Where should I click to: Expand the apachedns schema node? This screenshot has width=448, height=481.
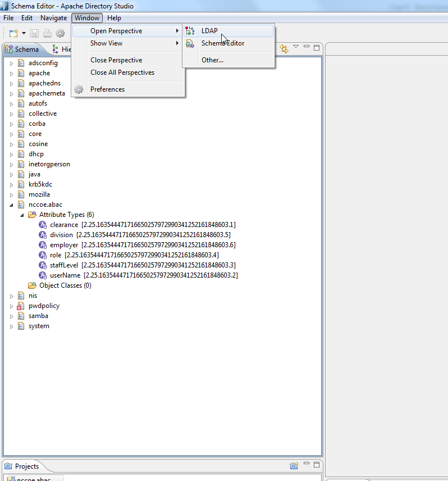tap(11, 84)
